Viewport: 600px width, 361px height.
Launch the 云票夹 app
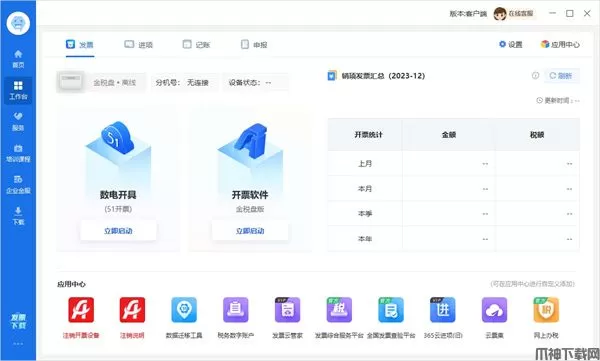[494, 318]
